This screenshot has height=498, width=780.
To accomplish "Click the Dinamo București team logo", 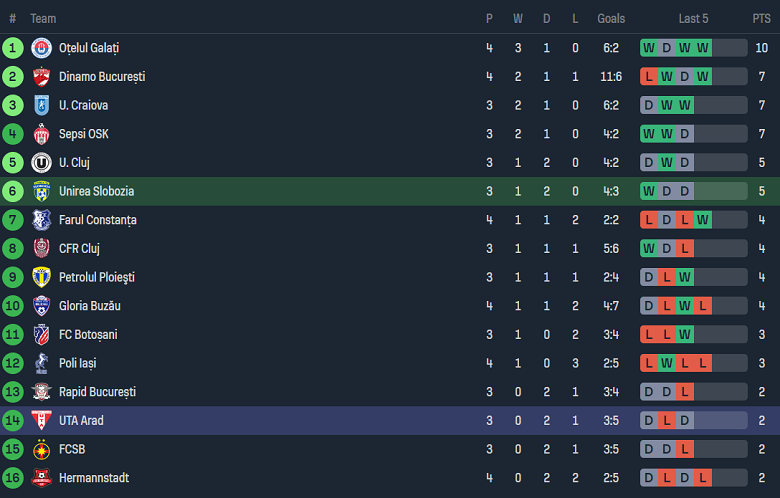I will coord(41,77).
